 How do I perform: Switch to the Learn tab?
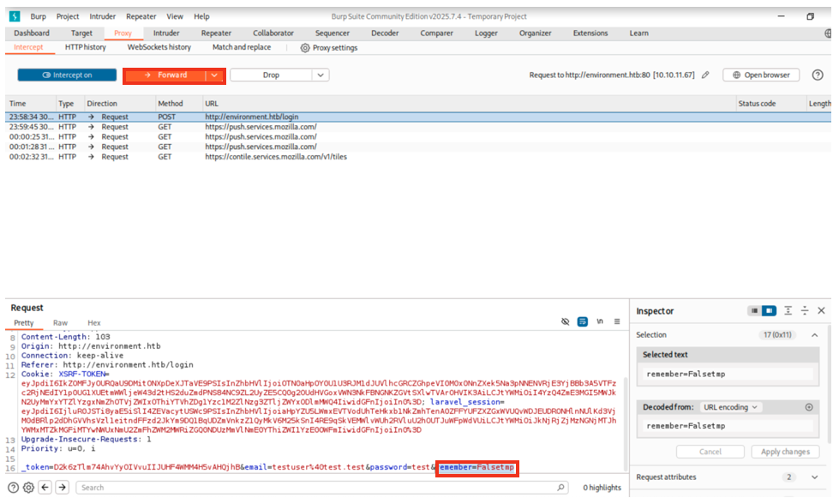tap(638, 33)
